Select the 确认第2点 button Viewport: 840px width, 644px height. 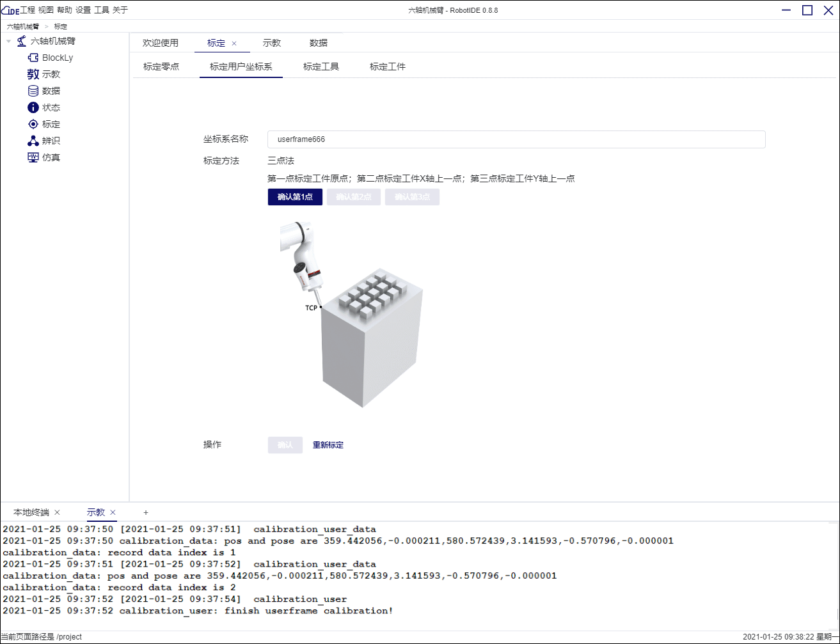pyautogui.click(x=353, y=197)
